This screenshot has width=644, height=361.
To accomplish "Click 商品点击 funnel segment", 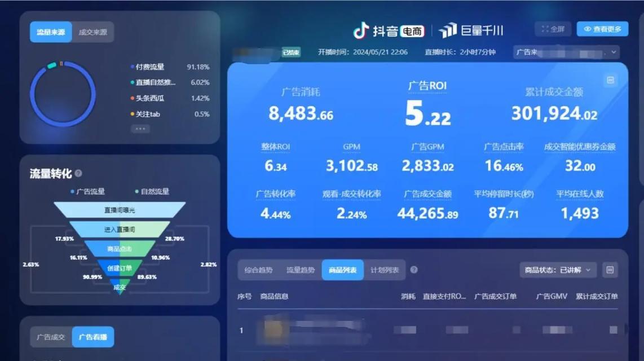I will tap(120, 249).
